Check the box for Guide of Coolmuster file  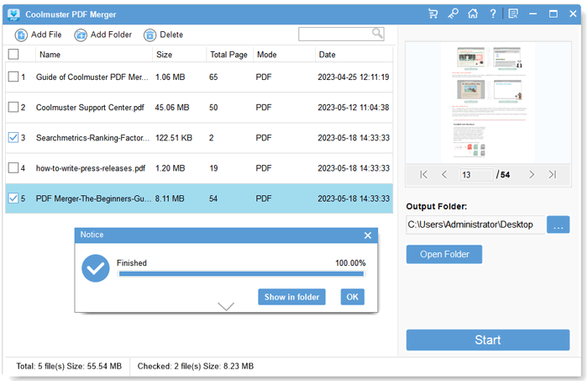click(13, 77)
